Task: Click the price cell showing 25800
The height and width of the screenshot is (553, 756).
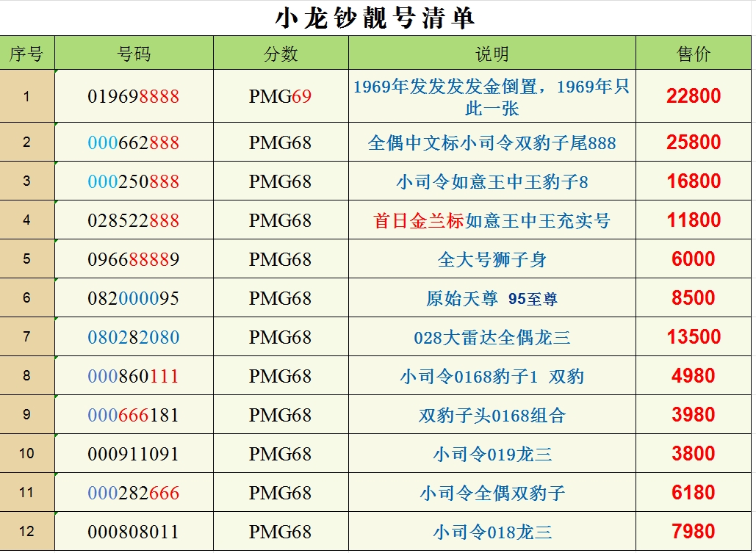Action: click(694, 142)
